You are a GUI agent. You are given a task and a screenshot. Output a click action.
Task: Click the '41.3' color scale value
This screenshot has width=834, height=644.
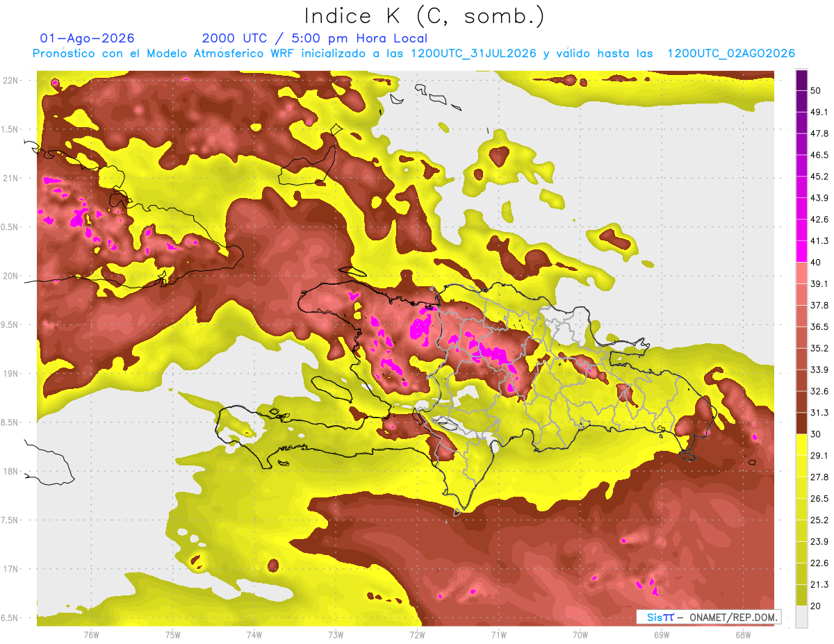(x=819, y=241)
